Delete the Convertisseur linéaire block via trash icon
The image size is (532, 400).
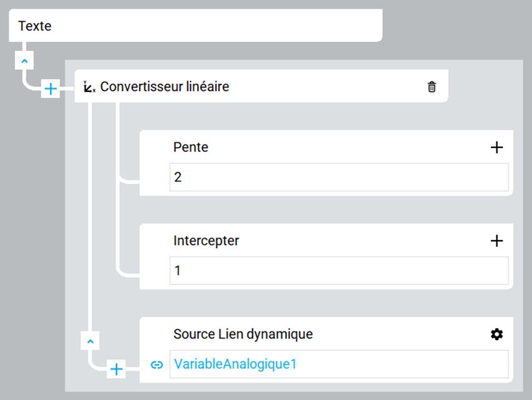coord(431,87)
